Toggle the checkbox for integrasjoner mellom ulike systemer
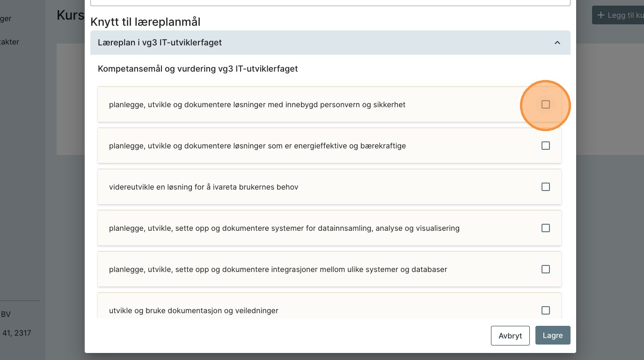The width and height of the screenshot is (644, 360). 545,269
